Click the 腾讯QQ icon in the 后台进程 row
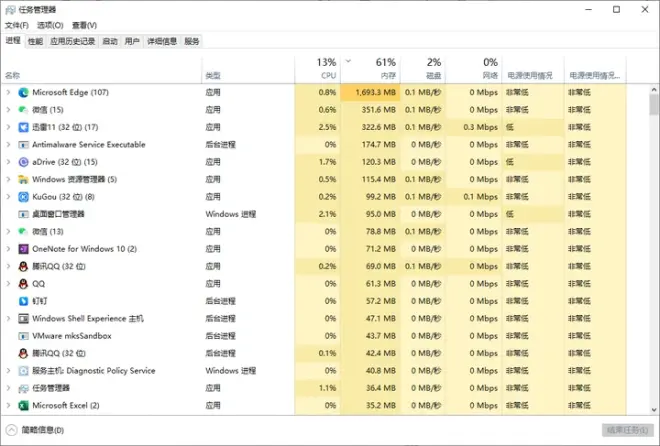Image resolution: width=660 pixels, height=446 pixels. click(x=23, y=353)
